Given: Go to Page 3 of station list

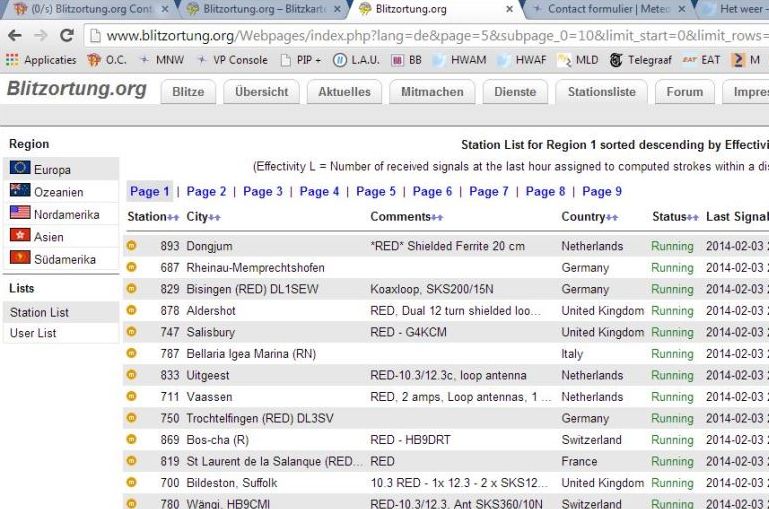Looking at the screenshot, I should click(263, 191).
